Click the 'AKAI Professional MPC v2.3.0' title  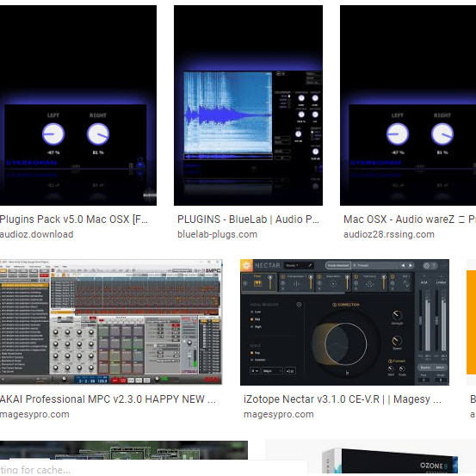[x=108, y=399]
